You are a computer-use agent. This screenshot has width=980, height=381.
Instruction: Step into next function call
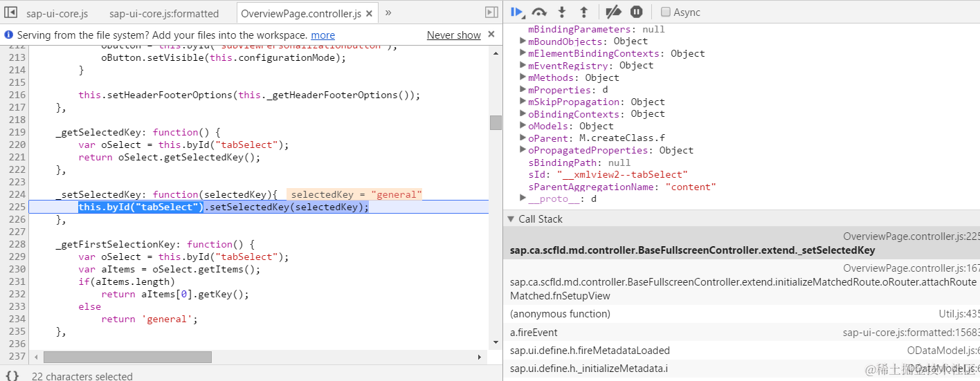pos(562,12)
